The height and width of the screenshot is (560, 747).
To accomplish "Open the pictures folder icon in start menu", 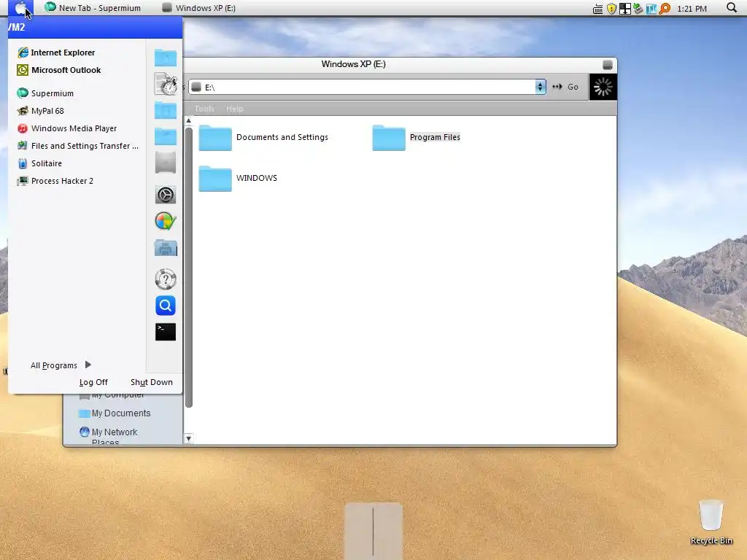I will [x=166, y=110].
